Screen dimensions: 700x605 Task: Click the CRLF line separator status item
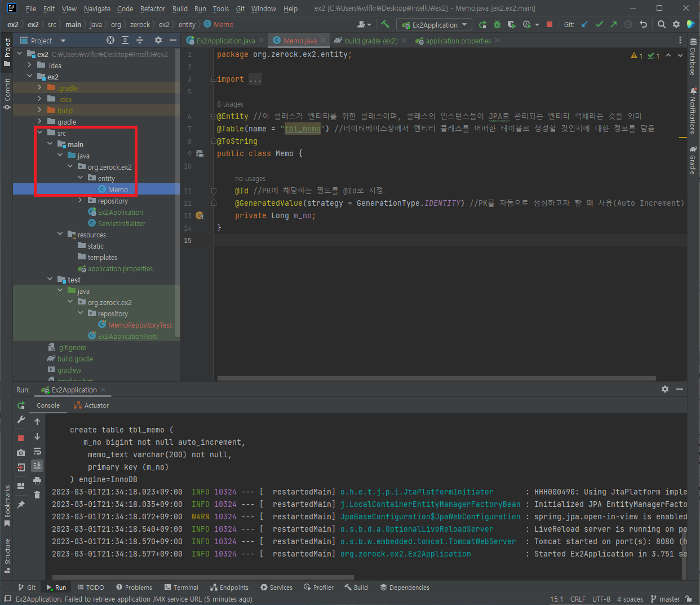pos(578,599)
